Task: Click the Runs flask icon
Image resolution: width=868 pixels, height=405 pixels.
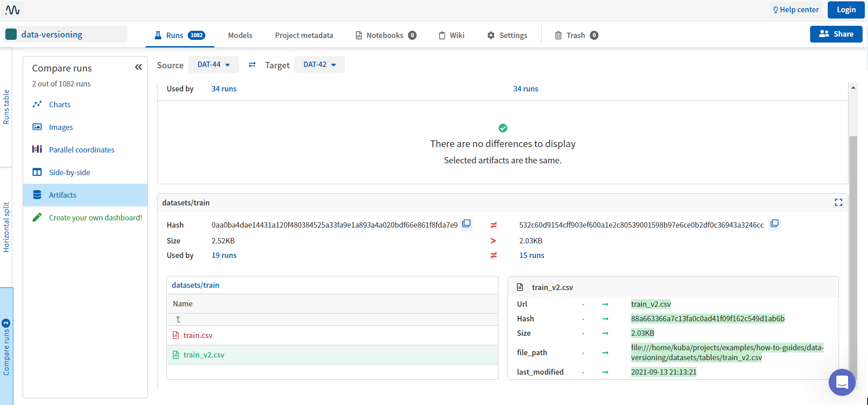Action: [158, 35]
